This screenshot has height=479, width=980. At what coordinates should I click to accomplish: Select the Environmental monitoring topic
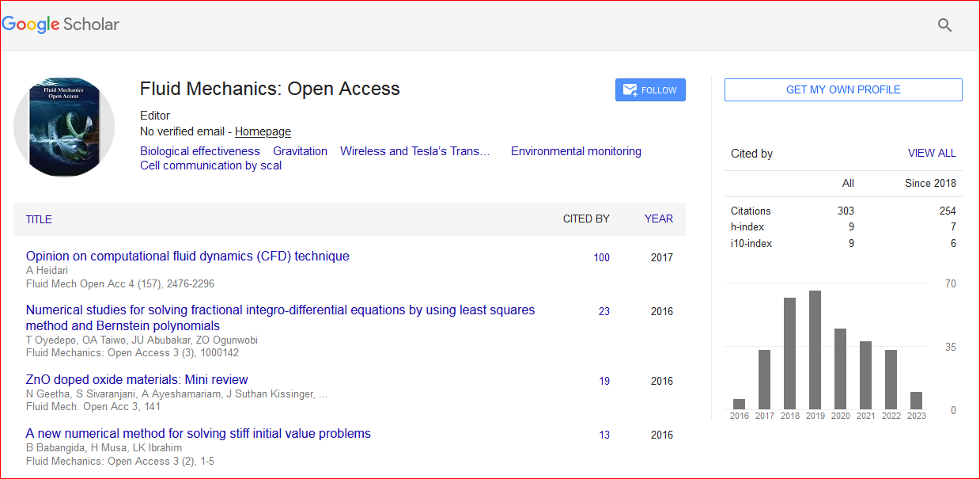(576, 151)
